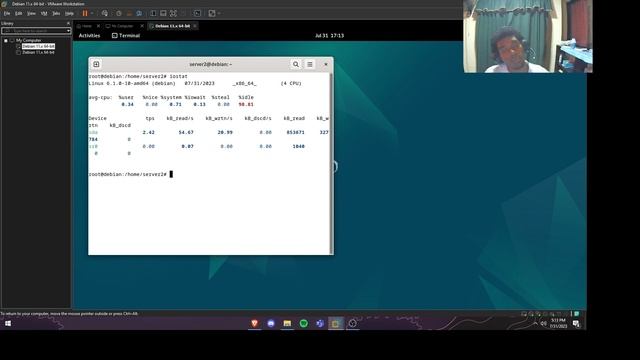
Task: Open the library search dropdown arrow
Action: pos(69,31)
